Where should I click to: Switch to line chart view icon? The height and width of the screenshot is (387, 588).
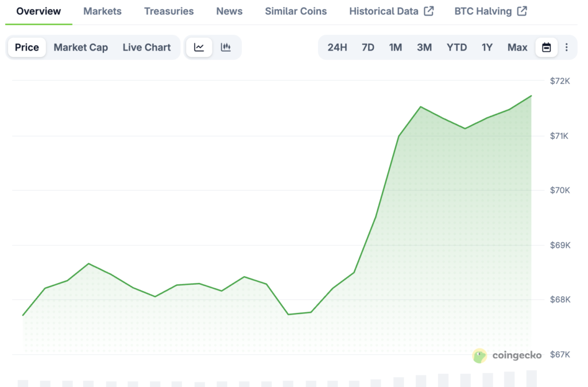(199, 48)
